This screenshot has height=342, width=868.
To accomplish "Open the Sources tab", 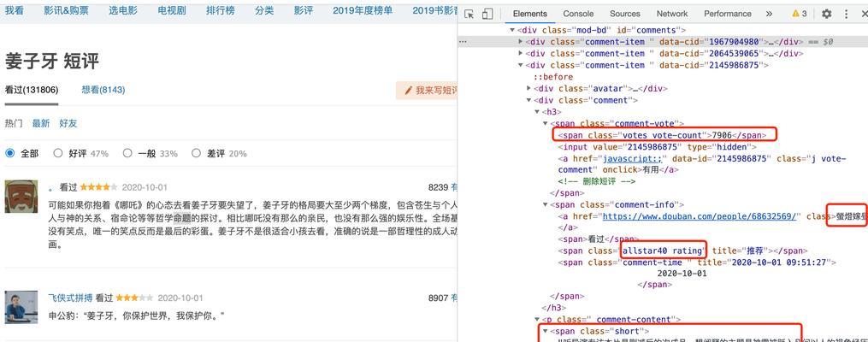I will coord(625,14).
